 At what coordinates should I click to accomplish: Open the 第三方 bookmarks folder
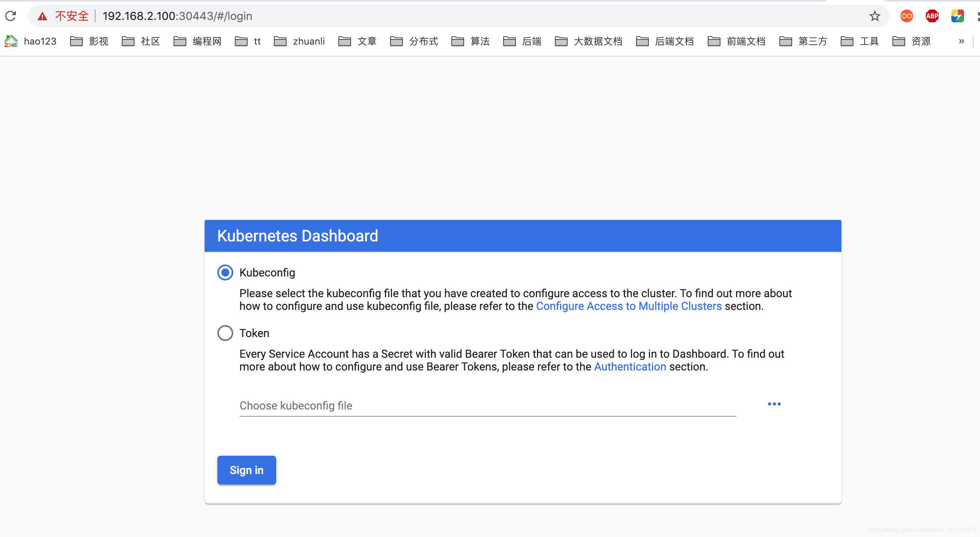click(x=803, y=41)
